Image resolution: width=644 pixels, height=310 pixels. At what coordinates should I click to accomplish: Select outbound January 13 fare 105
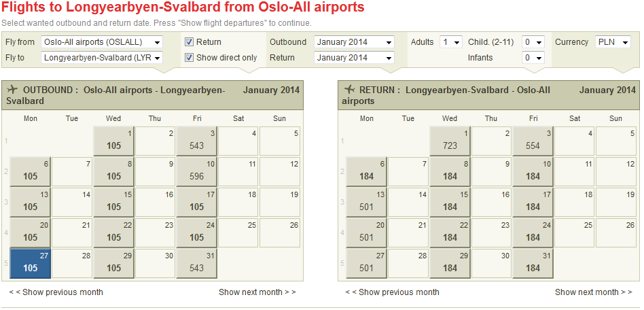pos(31,203)
